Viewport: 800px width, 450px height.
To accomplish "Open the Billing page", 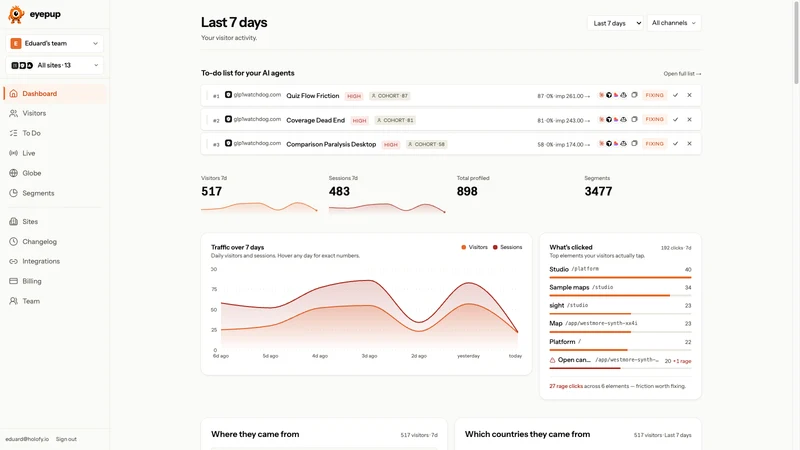I will tap(55, 281).
